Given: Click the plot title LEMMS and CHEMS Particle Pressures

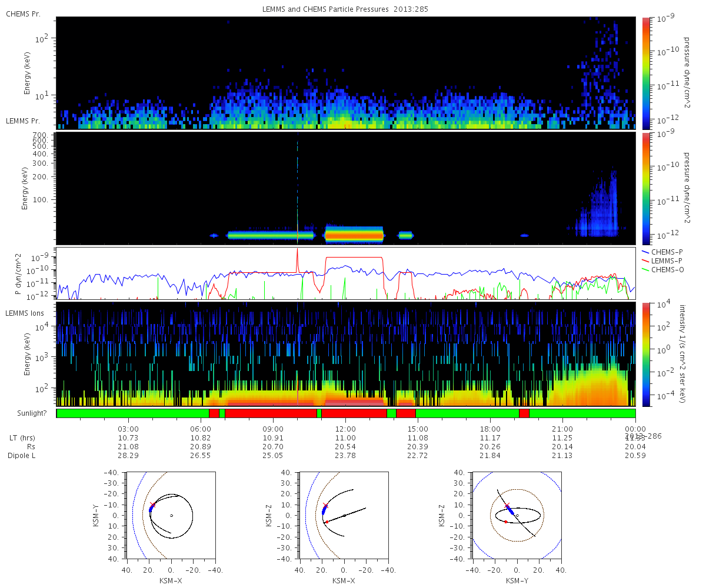Looking at the screenshot, I should pyautogui.click(x=346, y=9).
